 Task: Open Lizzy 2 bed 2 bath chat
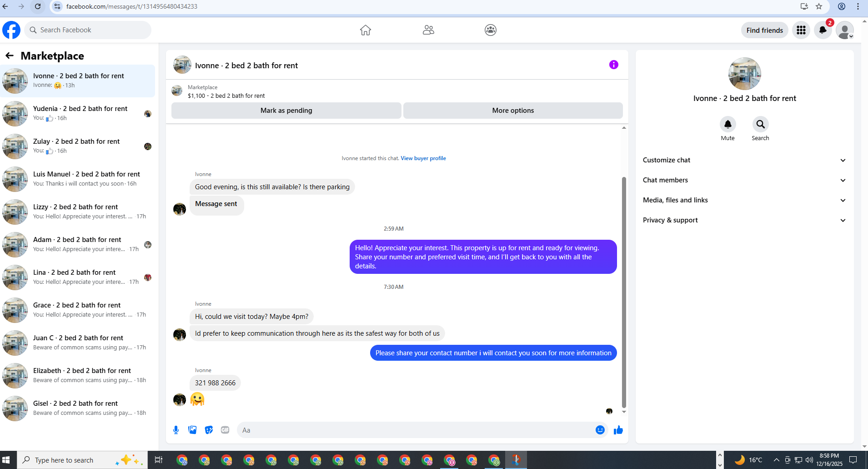point(77,212)
